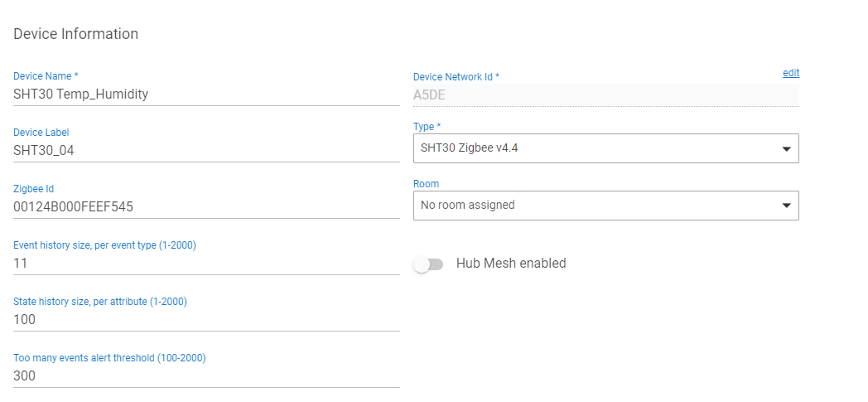Image resolution: width=868 pixels, height=402 pixels.
Task: Click the Device Information heading
Action: tap(76, 34)
